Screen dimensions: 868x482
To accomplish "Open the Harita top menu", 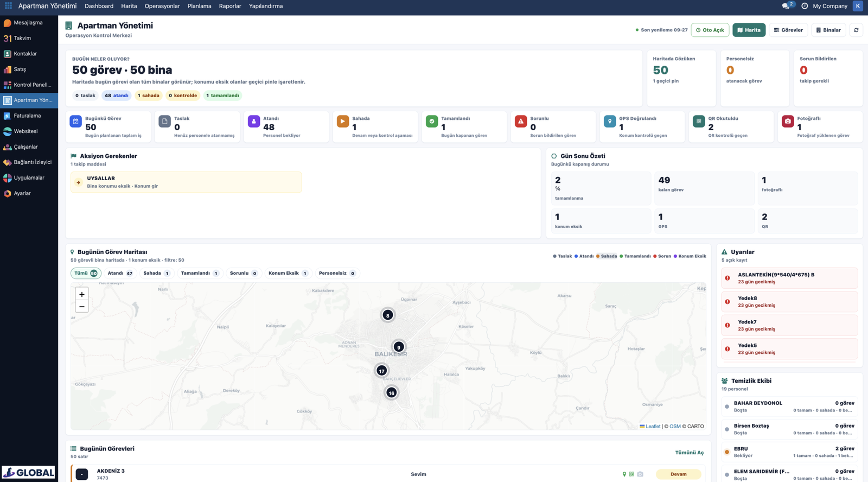I will click(x=129, y=6).
